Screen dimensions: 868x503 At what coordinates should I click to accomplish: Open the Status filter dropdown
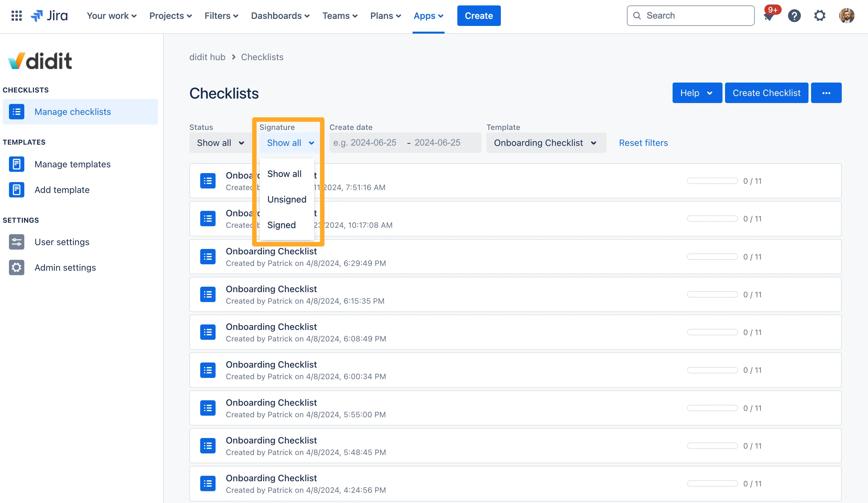[x=220, y=143]
